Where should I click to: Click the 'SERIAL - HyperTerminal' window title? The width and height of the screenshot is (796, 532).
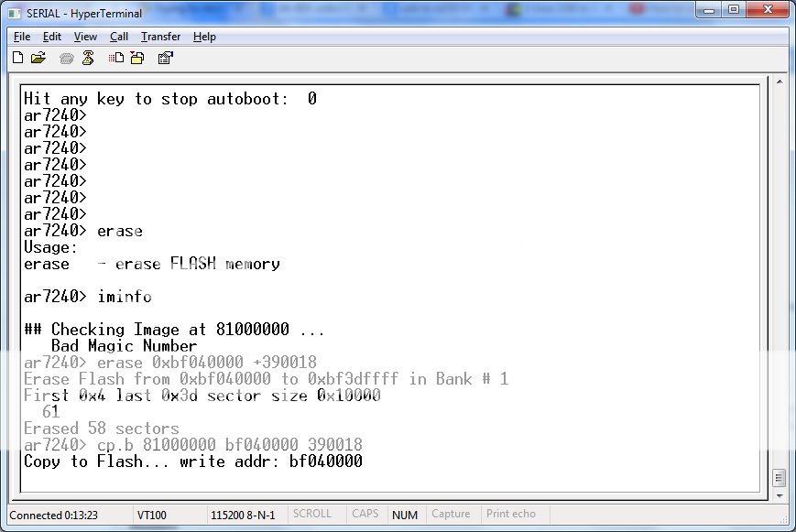tap(84, 14)
